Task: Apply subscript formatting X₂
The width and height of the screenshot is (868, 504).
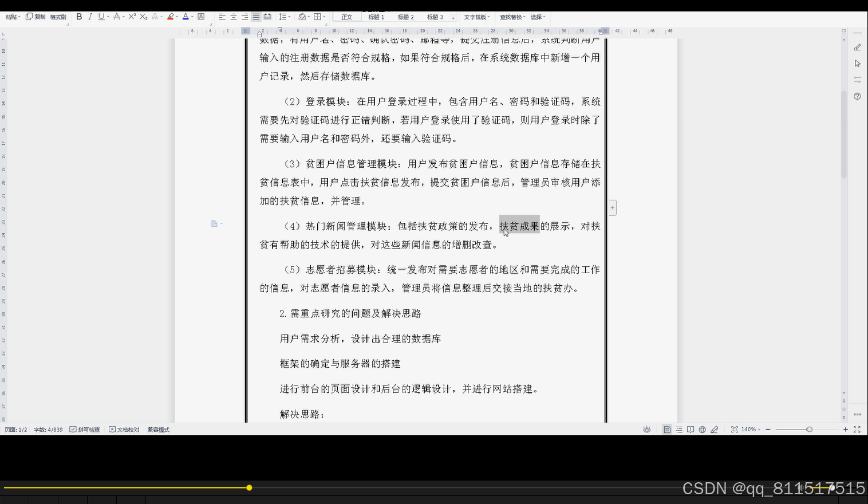Action: click(144, 17)
